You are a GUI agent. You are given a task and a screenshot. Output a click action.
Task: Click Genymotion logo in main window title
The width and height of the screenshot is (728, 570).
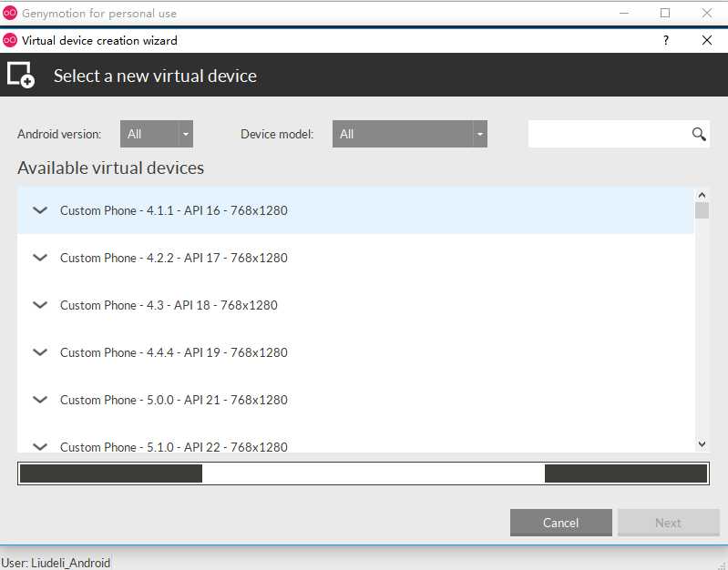click(x=10, y=13)
